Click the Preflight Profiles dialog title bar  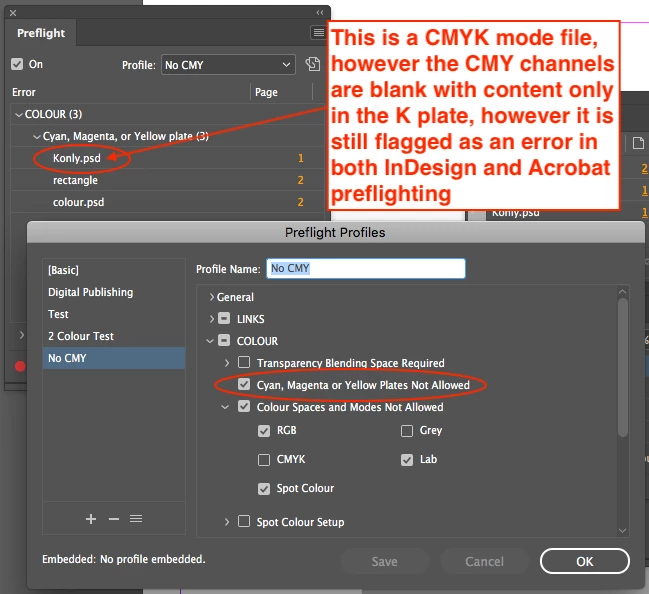coord(335,232)
